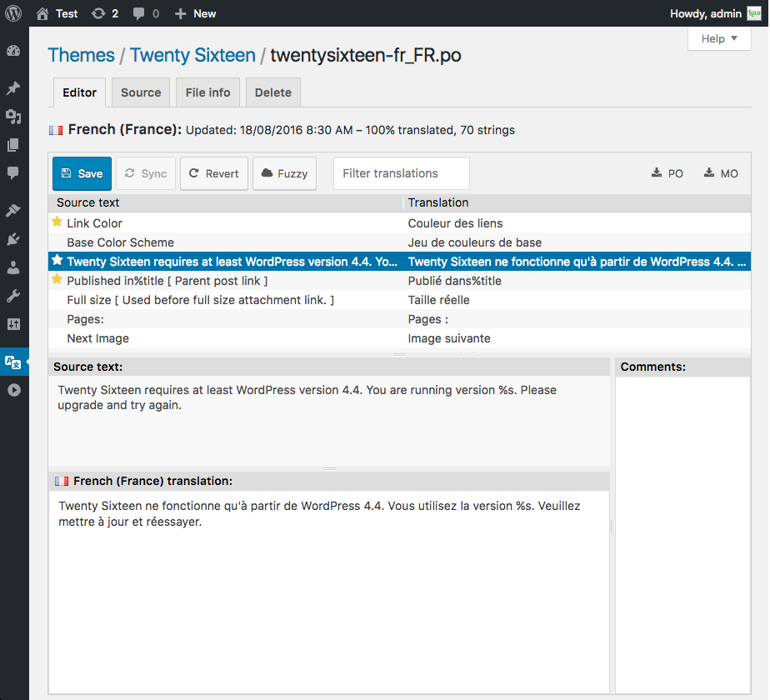Click the Filter translations search field

click(x=401, y=173)
